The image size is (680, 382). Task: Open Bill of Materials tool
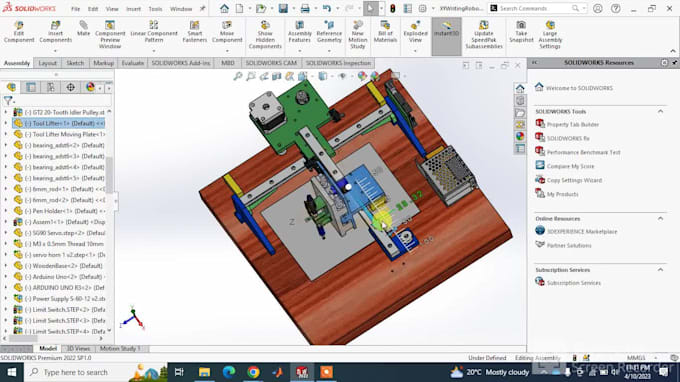tap(385, 32)
